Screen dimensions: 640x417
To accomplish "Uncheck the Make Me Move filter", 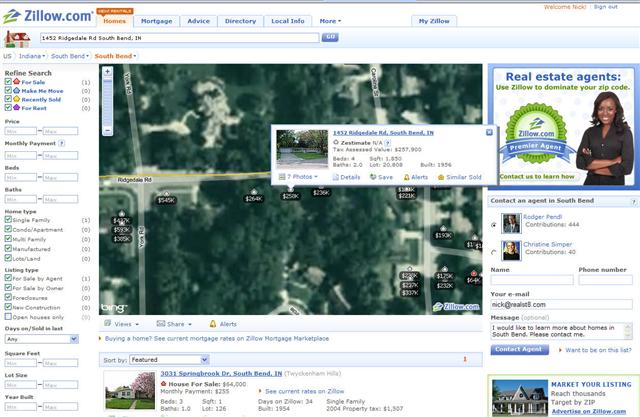I will (8, 90).
